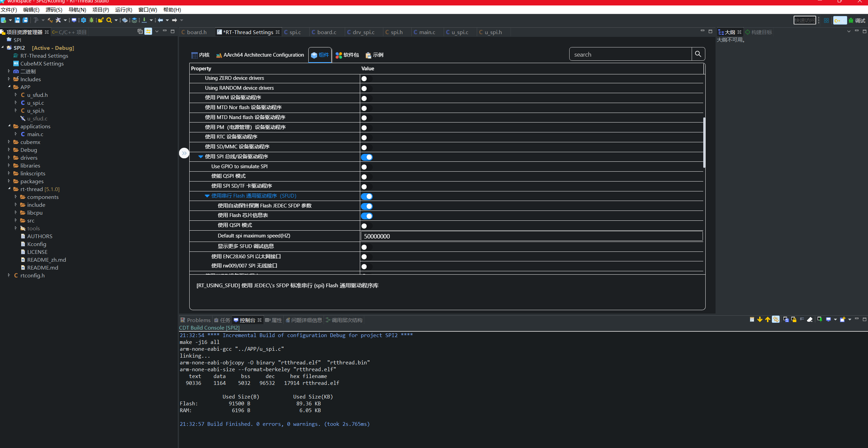Select the Download/Flash icon in the toolbar
This screenshot has width=868, height=448.
[x=145, y=20]
